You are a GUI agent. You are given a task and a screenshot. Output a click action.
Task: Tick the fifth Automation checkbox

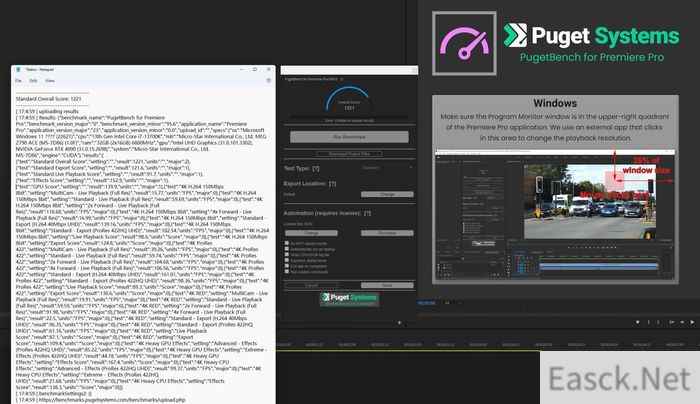coord(287,266)
